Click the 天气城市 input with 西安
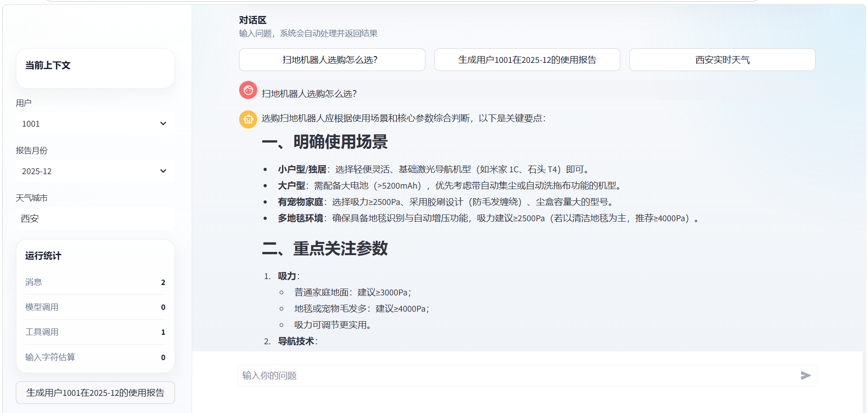Viewport: 868px width, 413px height. (95, 218)
